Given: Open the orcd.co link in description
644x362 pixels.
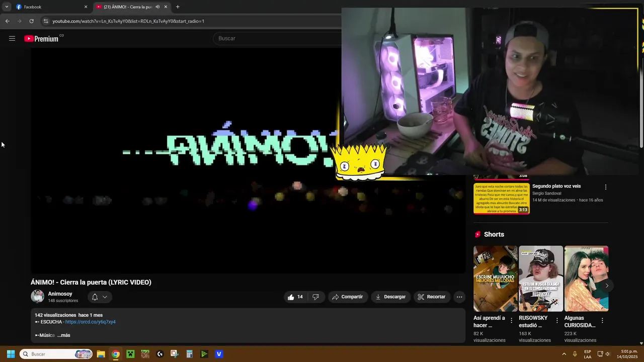Looking at the screenshot, I should [91, 322].
